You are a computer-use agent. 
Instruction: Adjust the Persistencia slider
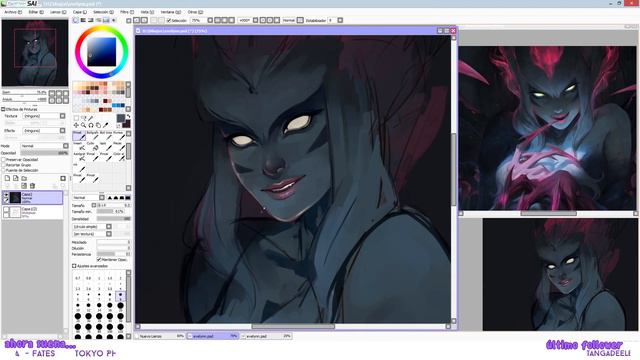113,254
